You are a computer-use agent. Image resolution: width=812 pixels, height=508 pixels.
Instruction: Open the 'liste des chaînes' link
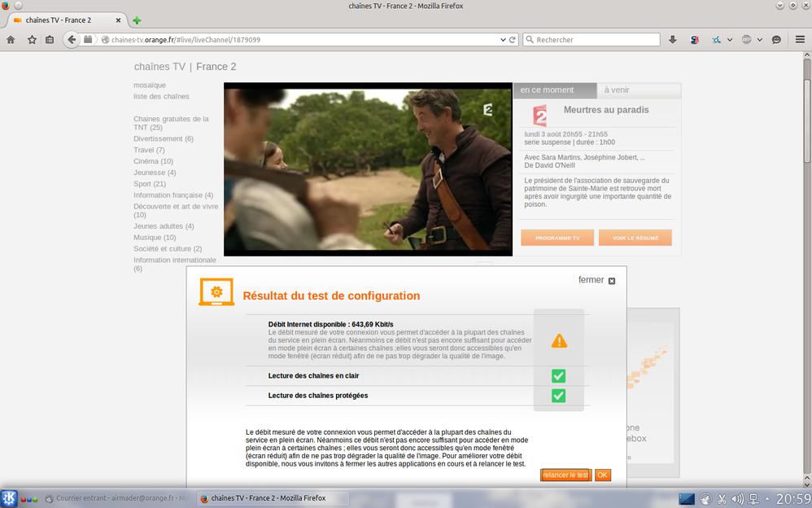point(161,96)
